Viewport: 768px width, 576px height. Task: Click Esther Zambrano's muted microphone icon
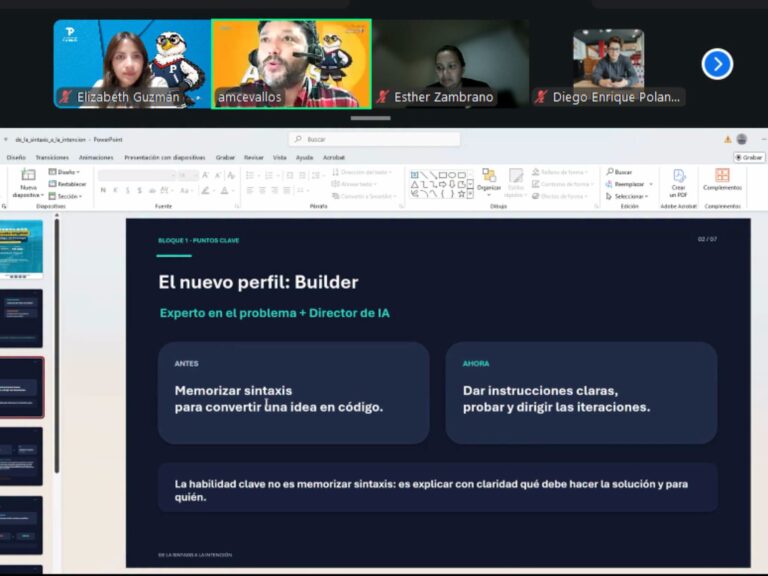coord(382,96)
